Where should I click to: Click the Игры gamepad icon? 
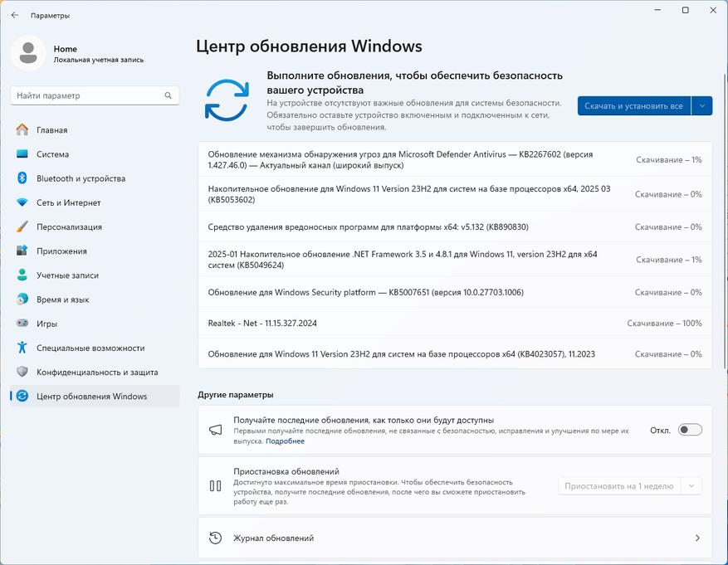pyautogui.click(x=22, y=324)
